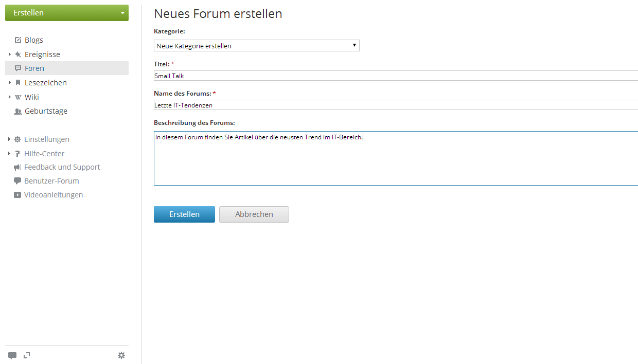Open chat via bottom-left speech bubble icon

[x=12, y=355]
